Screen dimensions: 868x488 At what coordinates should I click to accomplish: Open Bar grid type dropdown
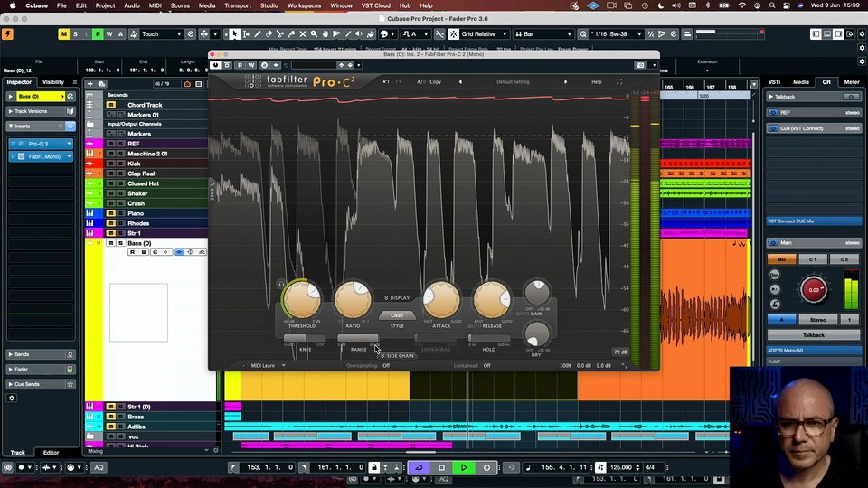[x=543, y=34]
